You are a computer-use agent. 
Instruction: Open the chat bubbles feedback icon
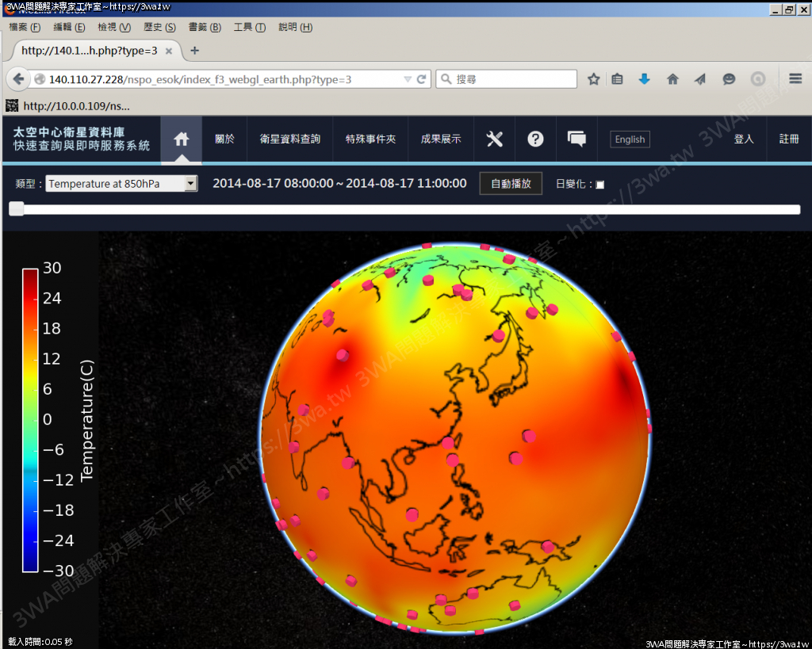coord(576,139)
